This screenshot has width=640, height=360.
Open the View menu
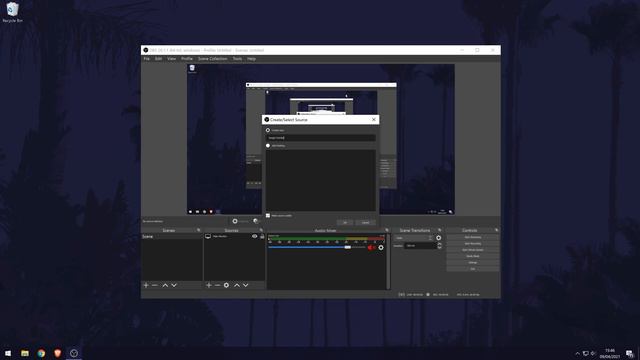tap(171, 59)
